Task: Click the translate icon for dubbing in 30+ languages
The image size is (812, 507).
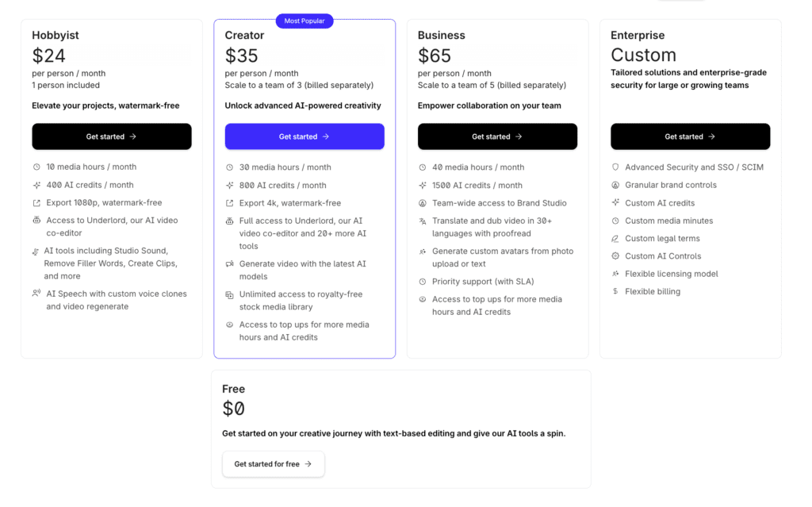Action: pos(423,221)
